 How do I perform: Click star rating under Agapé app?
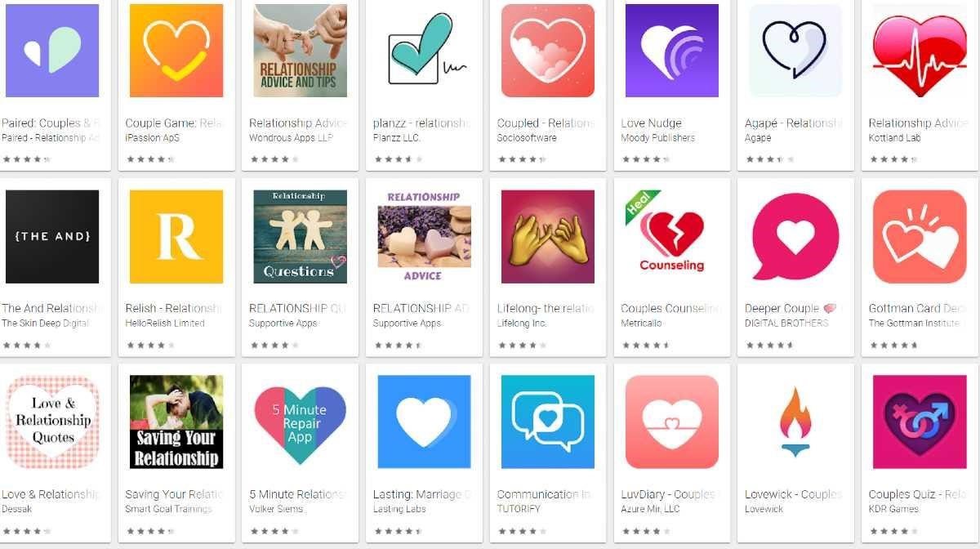tap(769, 159)
